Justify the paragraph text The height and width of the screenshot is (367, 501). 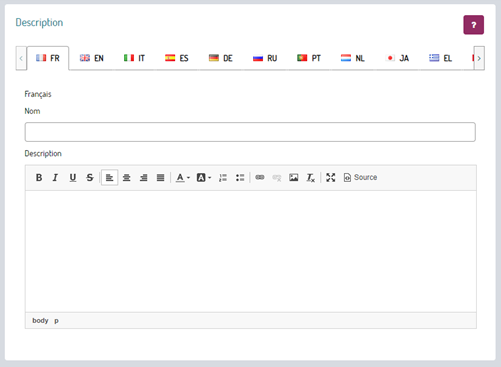[160, 178]
